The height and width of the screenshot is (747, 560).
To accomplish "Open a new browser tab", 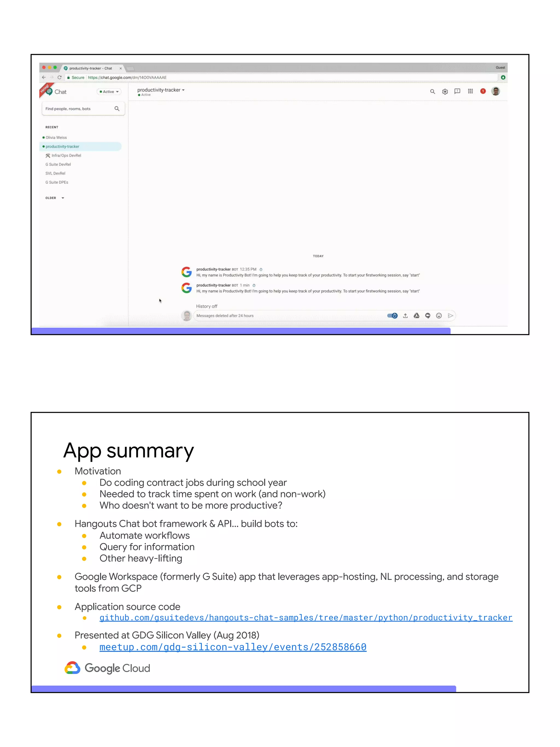I will [x=131, y=69].
